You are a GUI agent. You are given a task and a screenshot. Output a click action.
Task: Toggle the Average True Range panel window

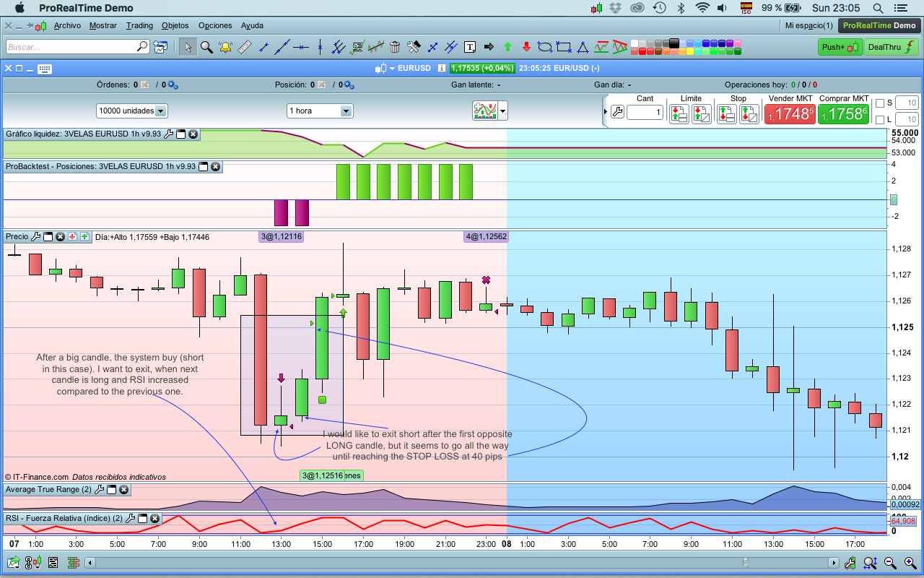click(x=112, y=489)
